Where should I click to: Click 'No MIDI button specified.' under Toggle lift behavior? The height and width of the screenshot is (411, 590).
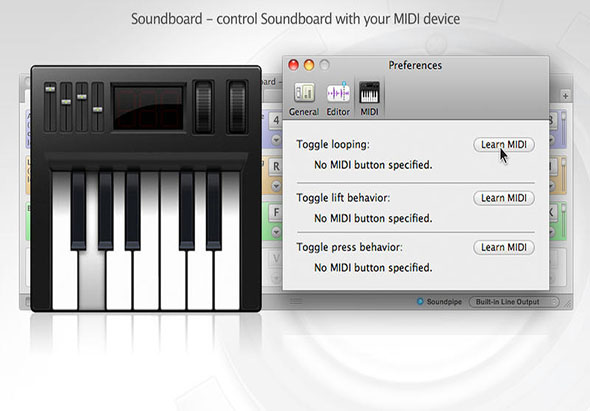pos(373,218)
